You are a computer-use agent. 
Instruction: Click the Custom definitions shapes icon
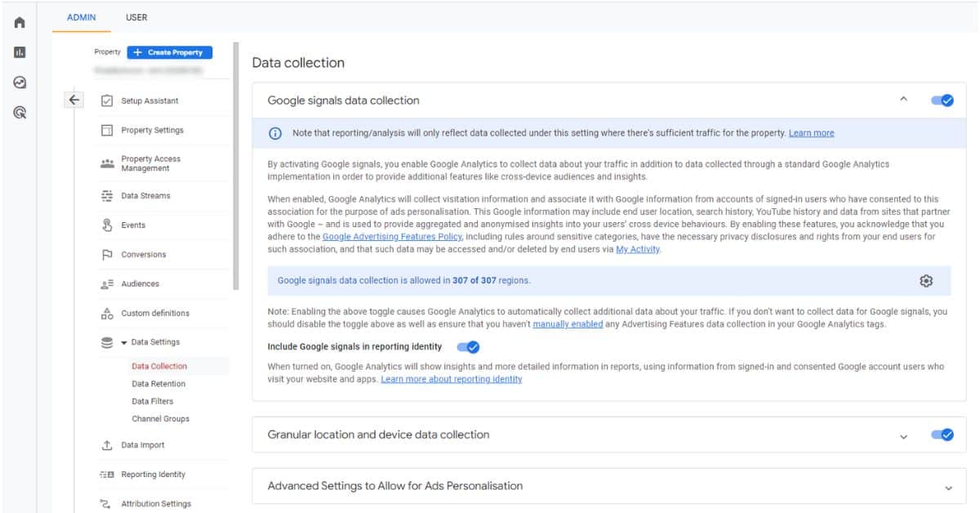pyautogui.click(x=106, y=313)
